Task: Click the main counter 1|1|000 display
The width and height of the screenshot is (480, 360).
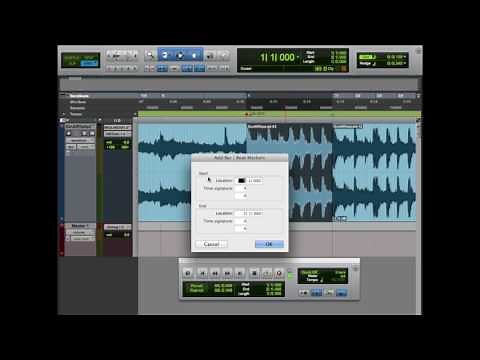Action: point(277,57)
